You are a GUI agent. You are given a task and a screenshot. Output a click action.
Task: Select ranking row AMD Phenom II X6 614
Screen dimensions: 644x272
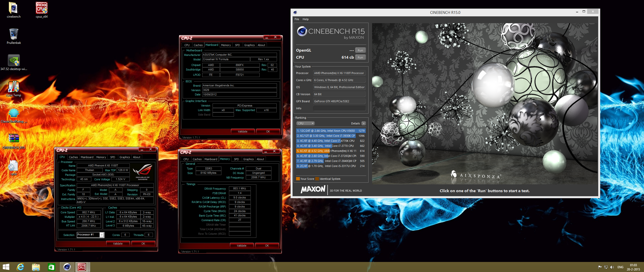click(331, 151)
